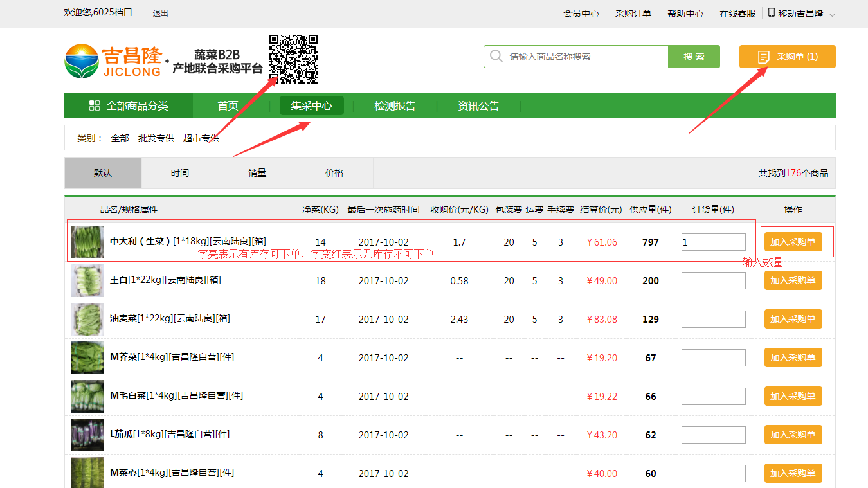Filter category by 批发专供
868x488 pixels.
coord(156,138)
